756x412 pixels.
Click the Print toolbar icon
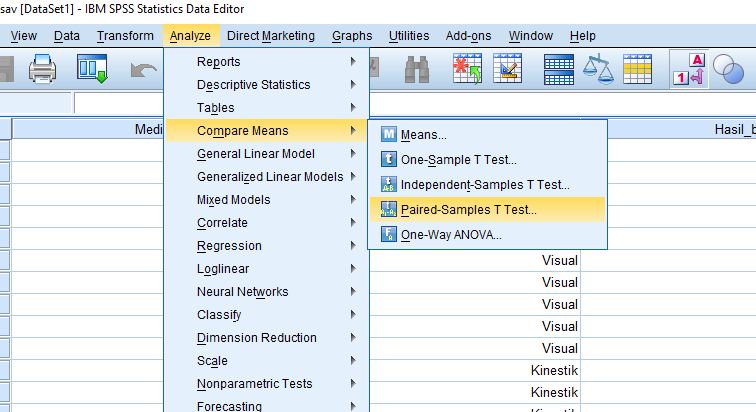pos(42,69)
